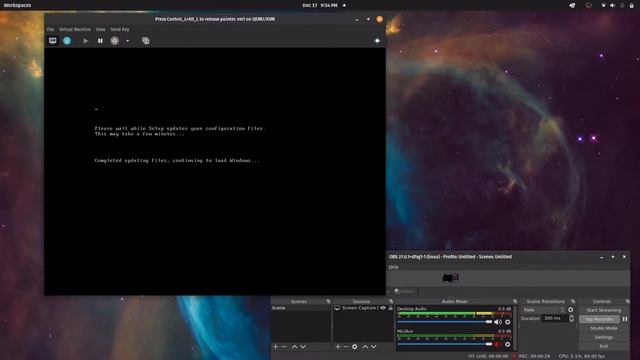Click Start Streaming button
This screenshot has width=640, height=360.
click(604, 310)
